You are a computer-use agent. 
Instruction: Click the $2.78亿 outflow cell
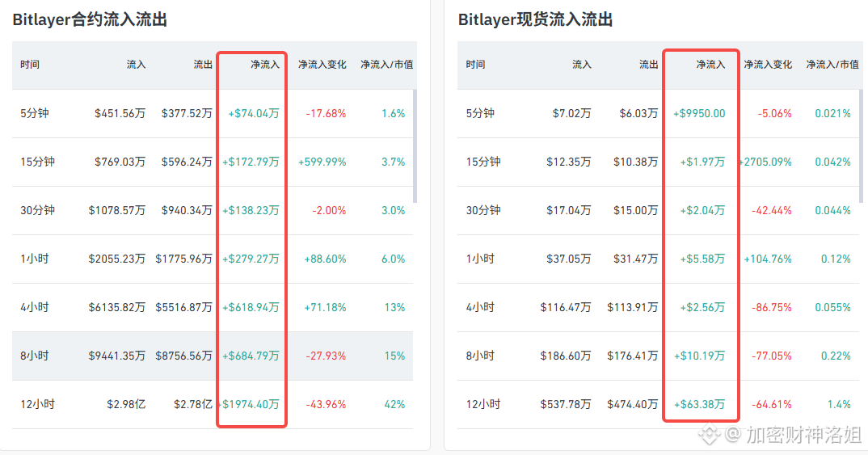coord(193,405)
